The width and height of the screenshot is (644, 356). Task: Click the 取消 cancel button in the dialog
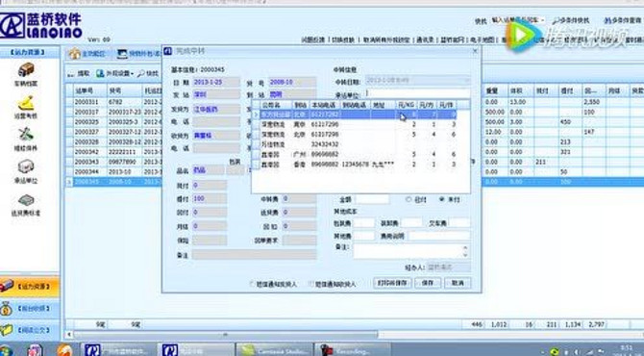[458, 283]
